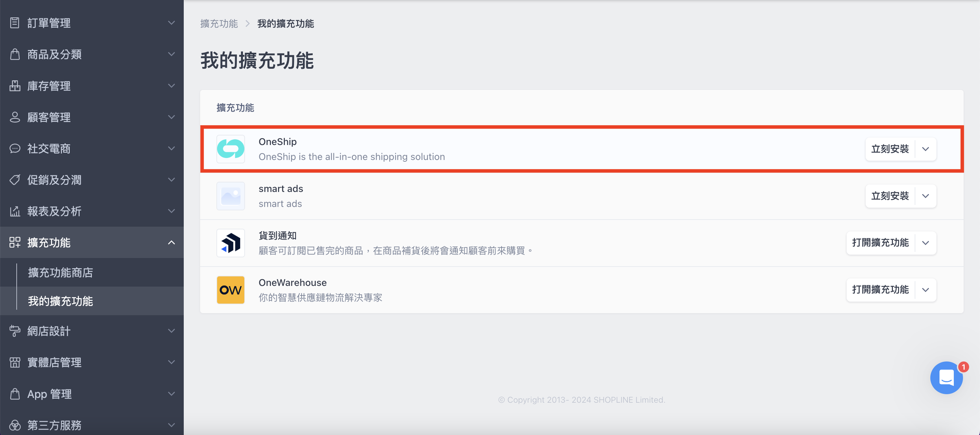Click the order management document icon
980x435 pixels.
tap(14, 23)
